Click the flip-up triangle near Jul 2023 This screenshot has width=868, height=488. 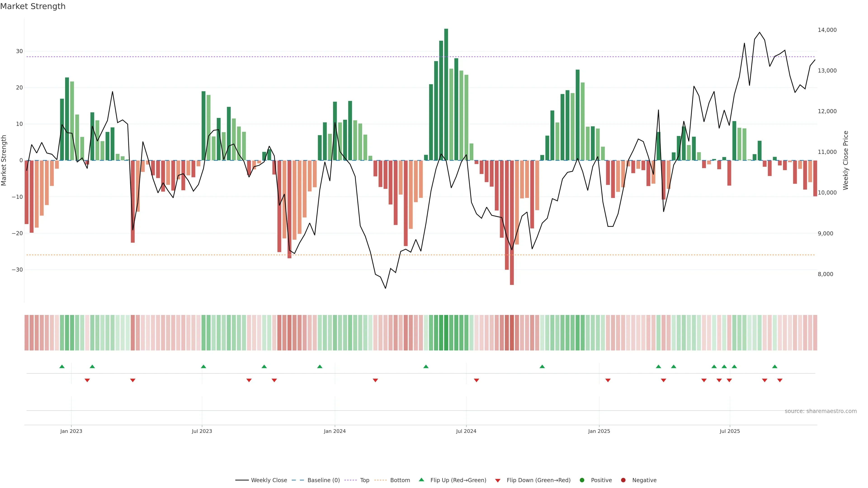tap(203, 366)
